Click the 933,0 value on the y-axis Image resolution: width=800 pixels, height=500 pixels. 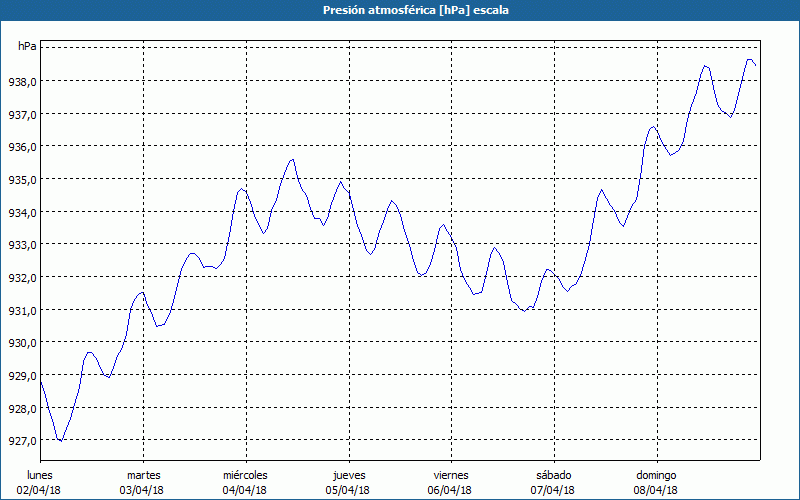(x=24, y=245)
